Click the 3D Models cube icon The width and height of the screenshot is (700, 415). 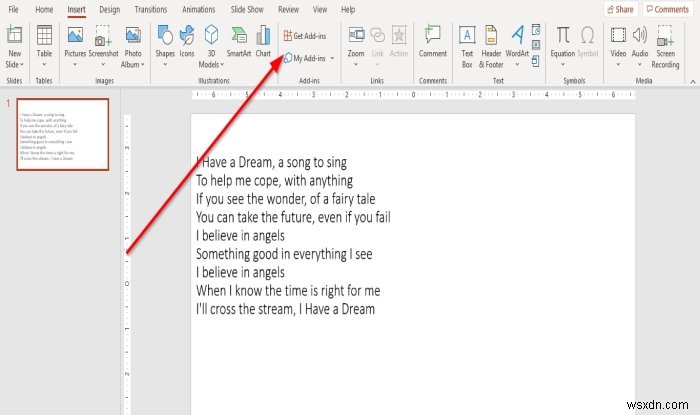coord(211,35)
